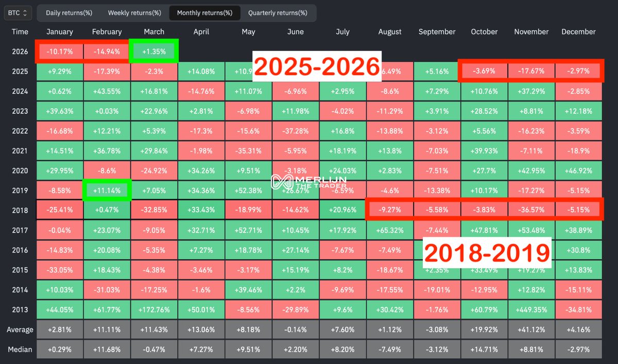Select the Average October value +19.92%
The width and height of the screenshot is (618, 364).
pyautogui.click(x=484, y=330)
